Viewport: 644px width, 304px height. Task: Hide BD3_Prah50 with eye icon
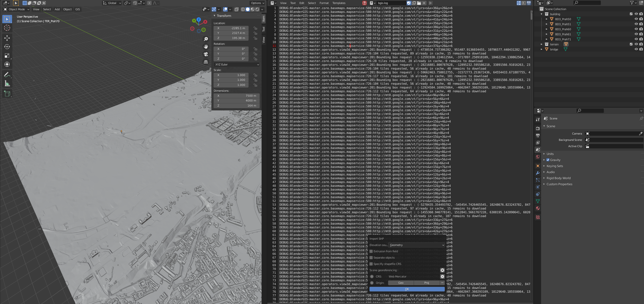[x=636, y=19]
